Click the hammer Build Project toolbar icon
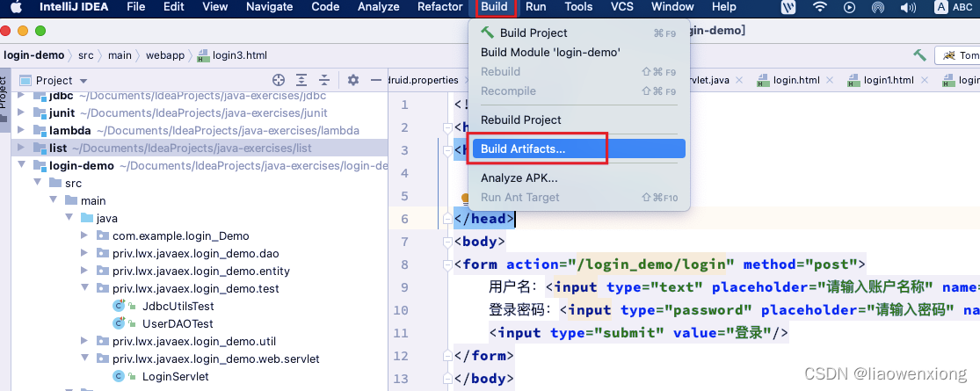 [x=919, y=55]
